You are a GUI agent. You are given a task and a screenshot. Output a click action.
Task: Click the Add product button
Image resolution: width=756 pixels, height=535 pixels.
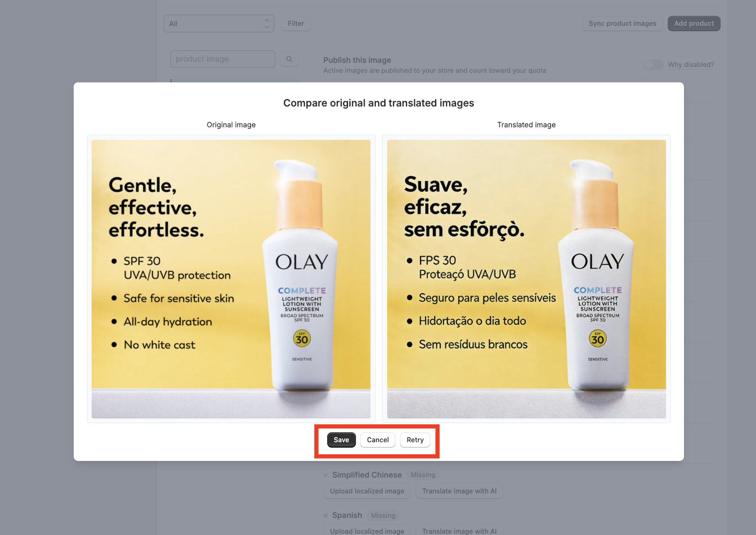click(694, 24)
